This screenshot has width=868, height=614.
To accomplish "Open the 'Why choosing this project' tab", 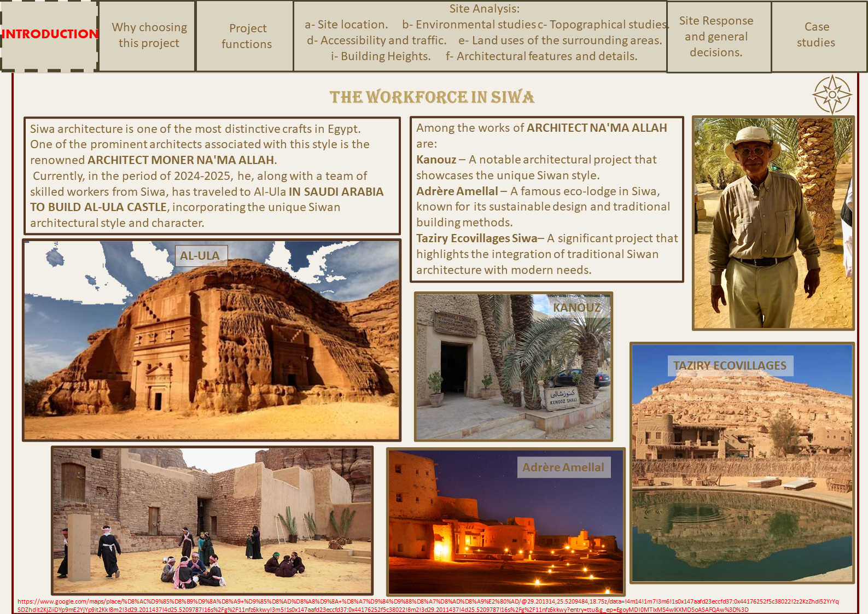I will [147, 36].
